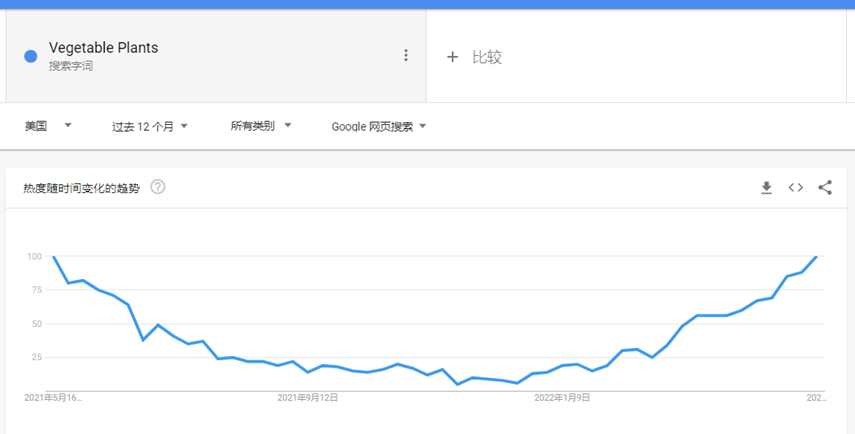
Task: Expand the 美国 region dropdown
Action: (x=48, y=126)
